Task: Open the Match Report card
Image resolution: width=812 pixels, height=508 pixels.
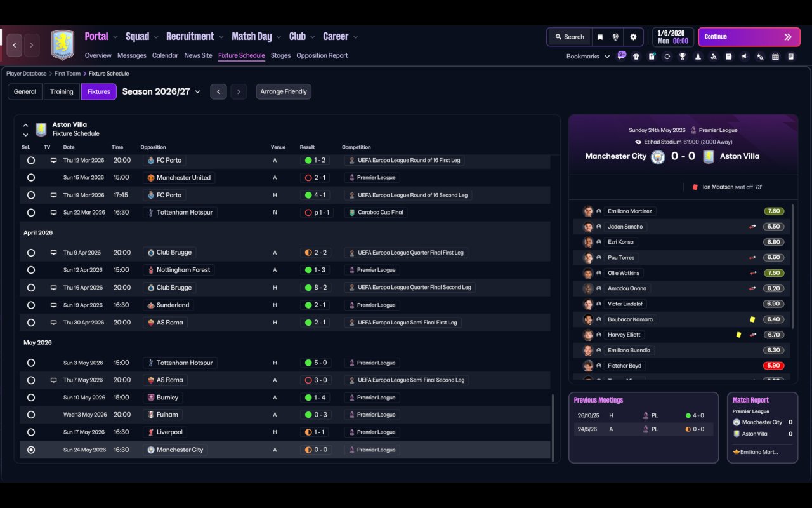Action: click(x=763, y=427)
